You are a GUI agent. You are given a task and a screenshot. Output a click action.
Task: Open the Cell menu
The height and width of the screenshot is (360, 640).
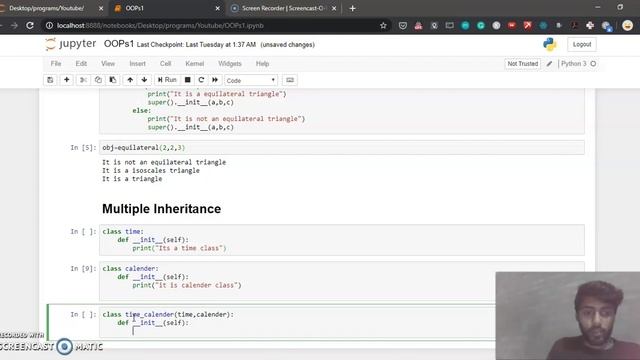165,64
